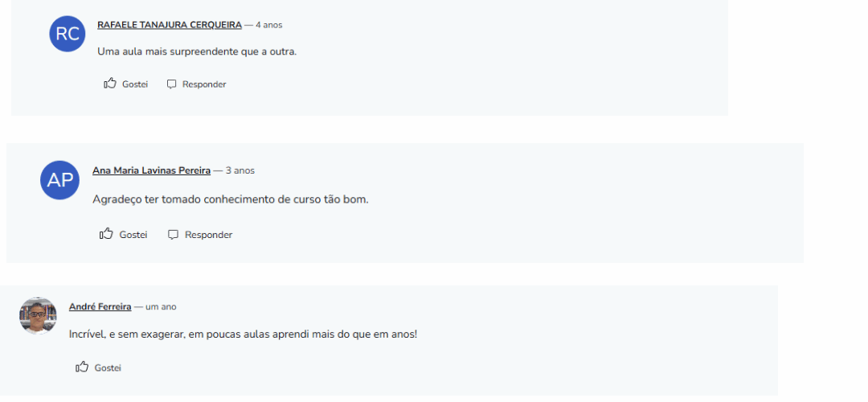868x402 pixels.
Task: Click the "4 anos" timestamp
Action: tap(268, 25)
